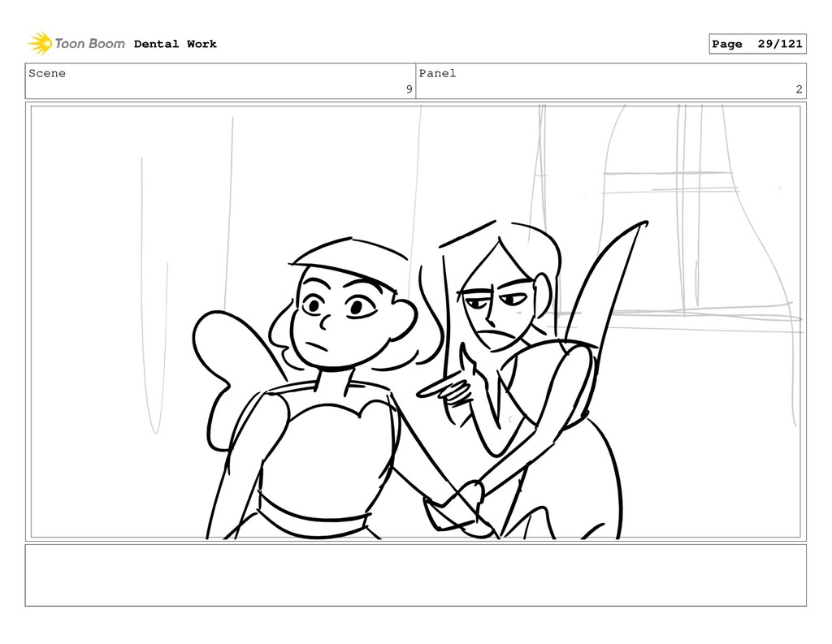Select the panel number 2
The height and width of the screenshot is (644, 832).
point(799,89)
